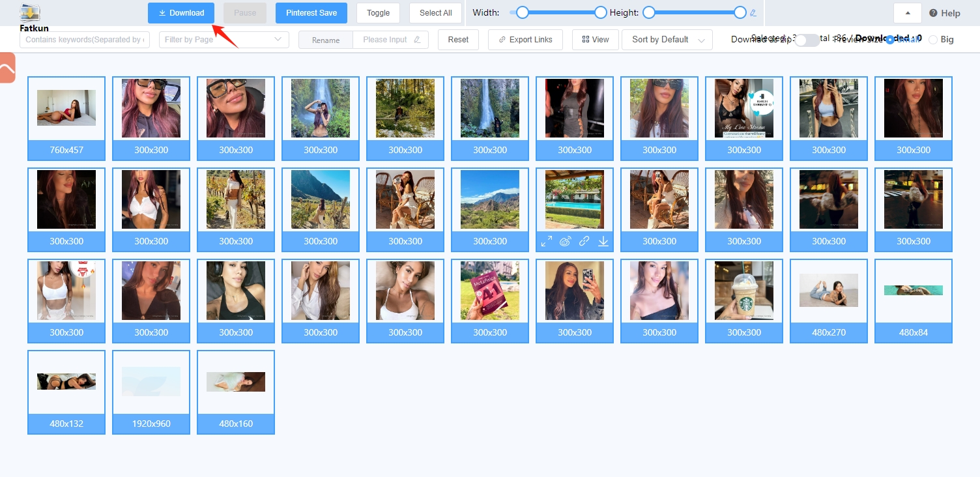Collapse toolbar with the up-arrow button
980x477 pixels.
(x=908, y=13)
